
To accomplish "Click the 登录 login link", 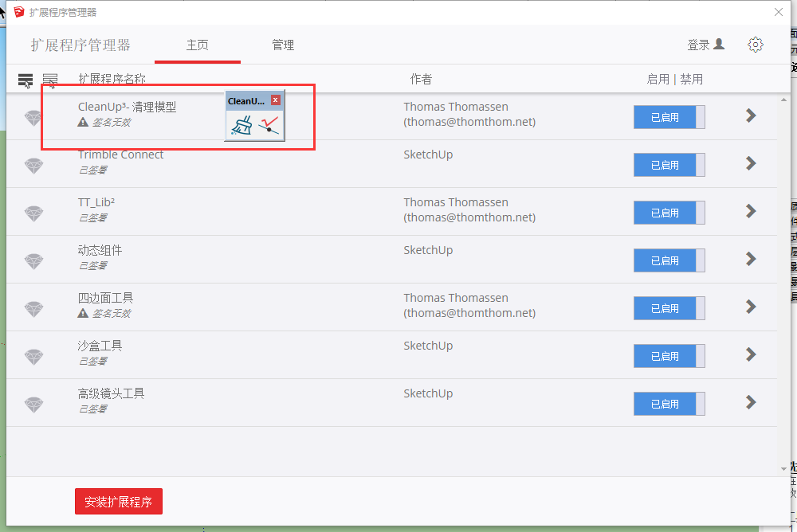I will (698, 45).
